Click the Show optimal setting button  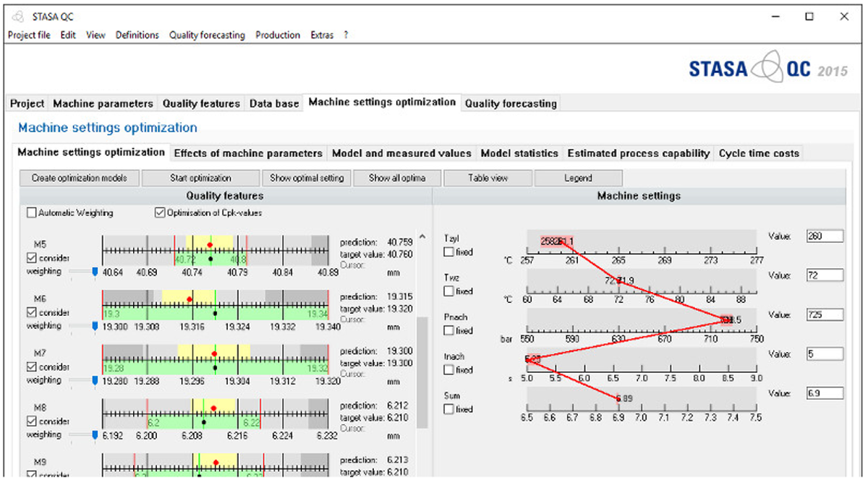click(307, 178)
